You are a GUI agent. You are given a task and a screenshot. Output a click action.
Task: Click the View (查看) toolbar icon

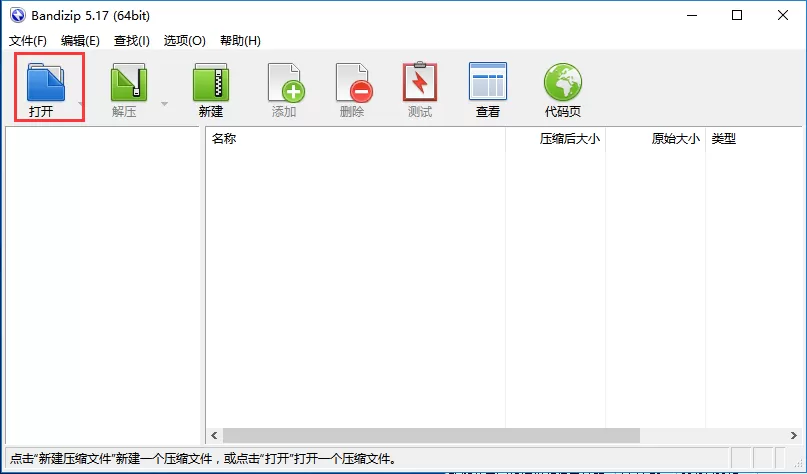click(x=488, y=81)
